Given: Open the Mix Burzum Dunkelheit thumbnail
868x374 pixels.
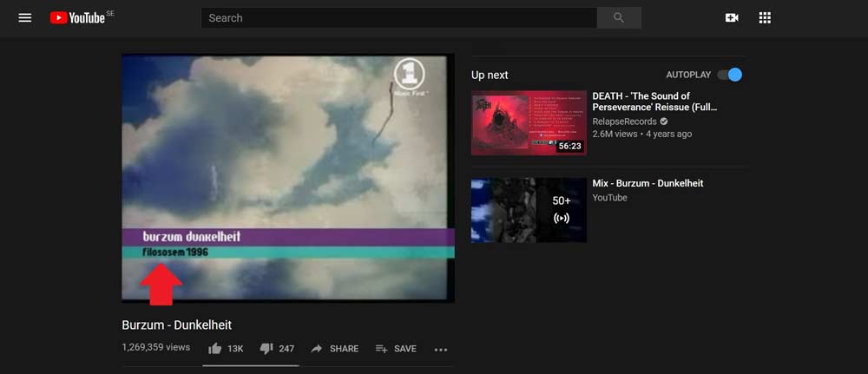Looking at the screenshot, I should click(529, 210).
